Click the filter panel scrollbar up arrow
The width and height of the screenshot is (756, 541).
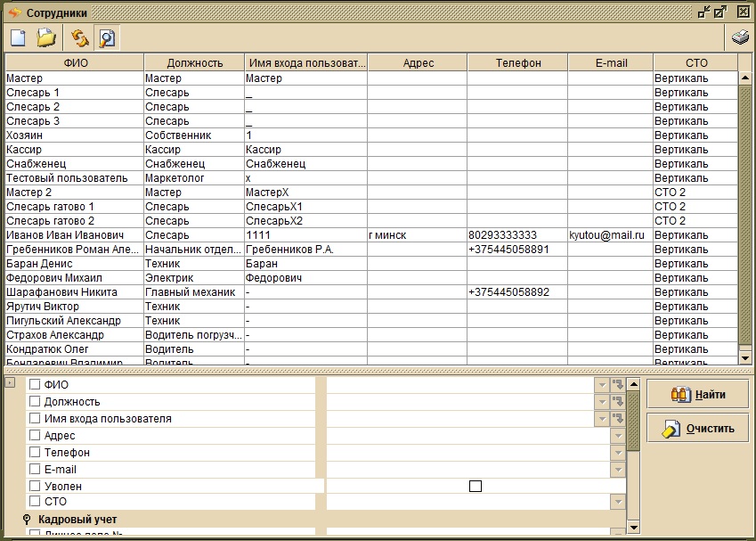pos(634,385)
